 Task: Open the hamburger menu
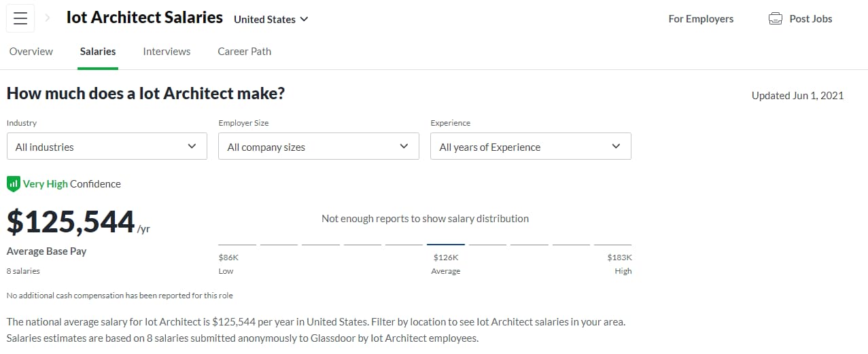(20, 19)
